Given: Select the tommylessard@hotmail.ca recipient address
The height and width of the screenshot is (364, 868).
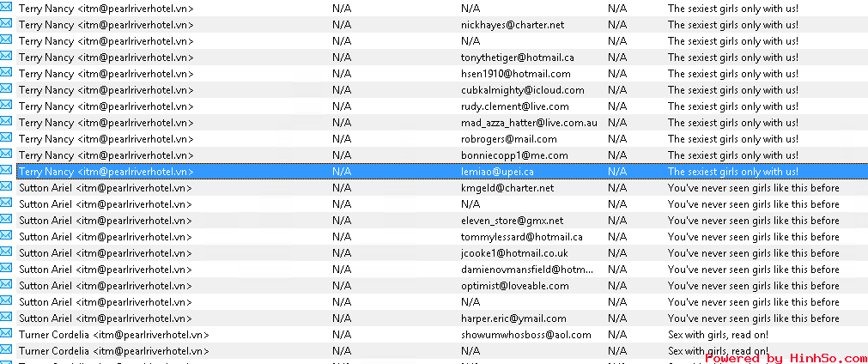Looking at the screenshot, I should coord(521,237).
